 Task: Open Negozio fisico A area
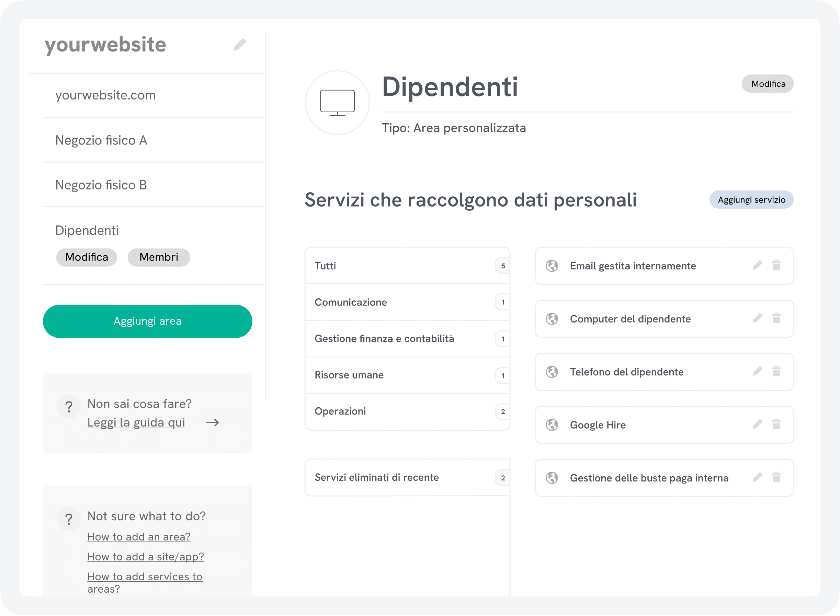click(x=101, y=140)
